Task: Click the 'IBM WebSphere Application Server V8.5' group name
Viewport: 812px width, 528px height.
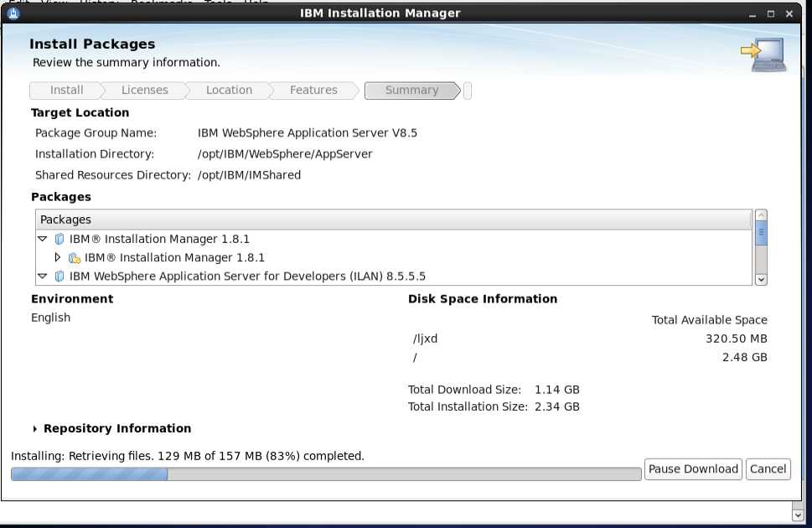Action: [307, 133]
